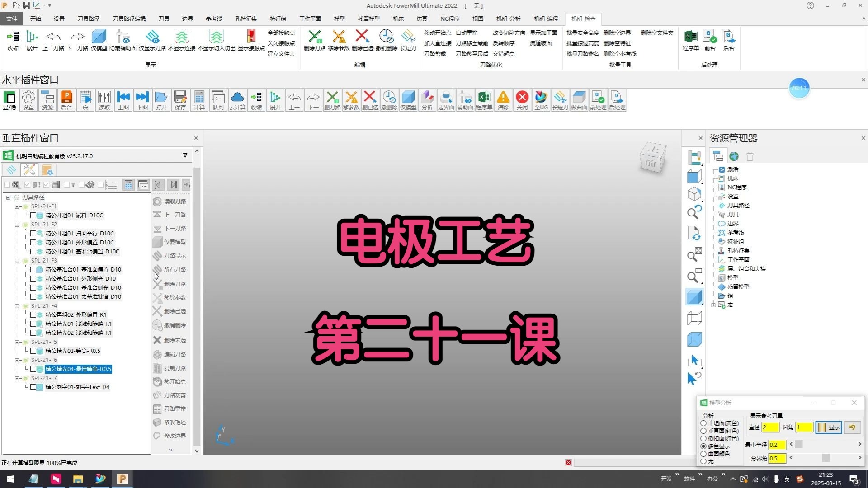The height and width of the screenshot is (488, 868).
Task: Click the 云计算 cloud icon
Action: pyautogui.click(x=237, y=100)
